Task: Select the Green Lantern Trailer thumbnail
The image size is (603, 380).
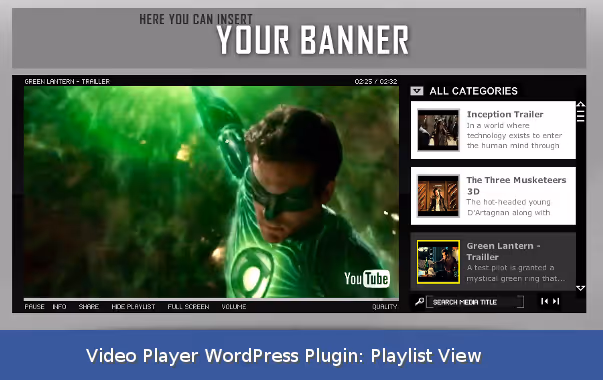Action: (438, 262)
